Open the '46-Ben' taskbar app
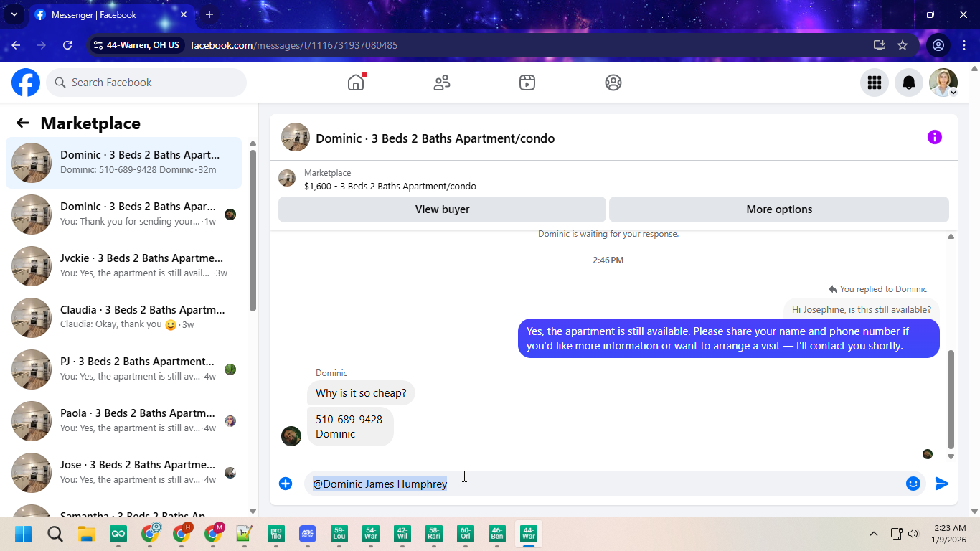This screenshot has height=551, width=980. click(x=497, y=534)
